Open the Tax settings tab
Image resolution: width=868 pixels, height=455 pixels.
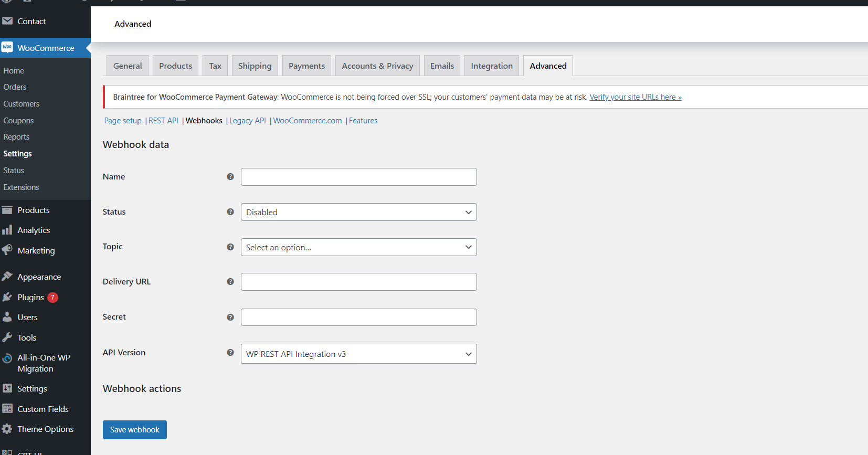pyautogui.click(x=215, y=66)
